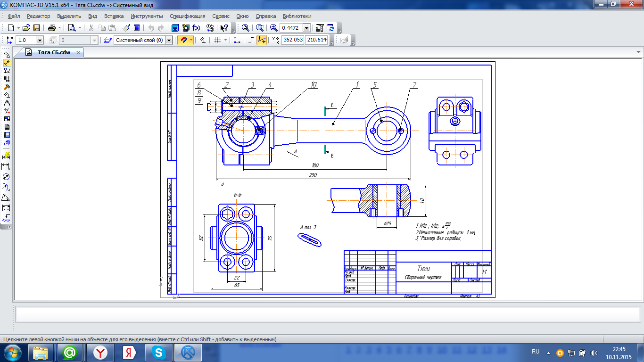Screen dimensions: 644x362
Task: Select the auto dimension tool with lightning
Action: (6, 156)
